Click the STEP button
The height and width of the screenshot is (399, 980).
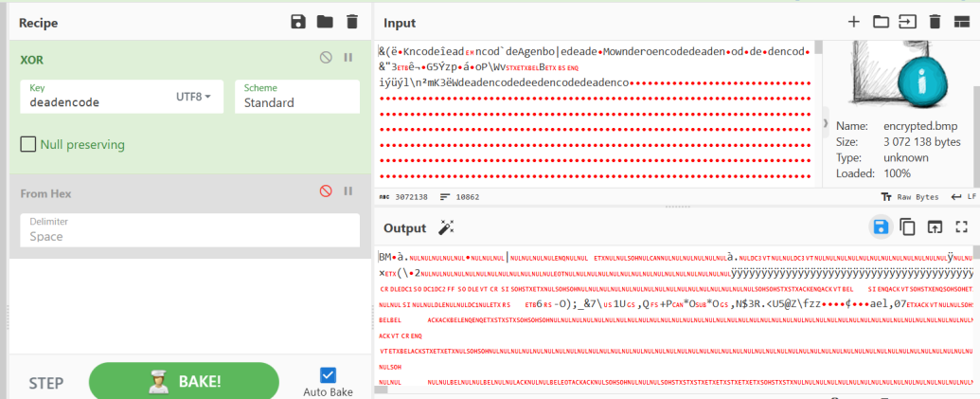point(46,382)
